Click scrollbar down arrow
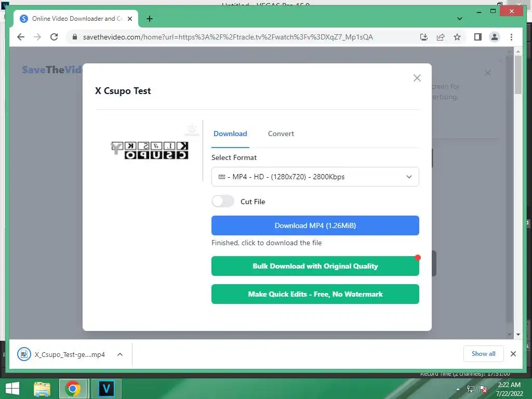The width and height of the screenshot is (532, 399). click(518, 335)
